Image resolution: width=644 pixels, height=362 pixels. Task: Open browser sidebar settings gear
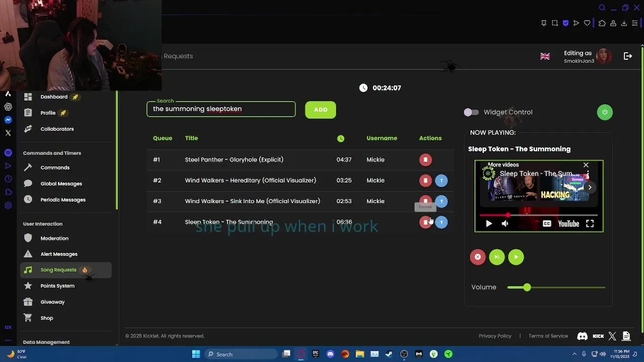tap(8, 205)
